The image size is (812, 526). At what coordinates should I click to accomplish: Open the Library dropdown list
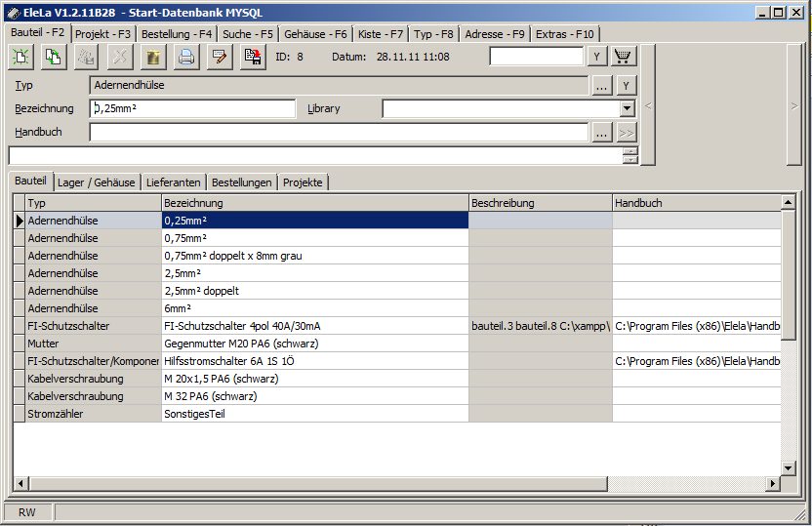tap(628, 108)
